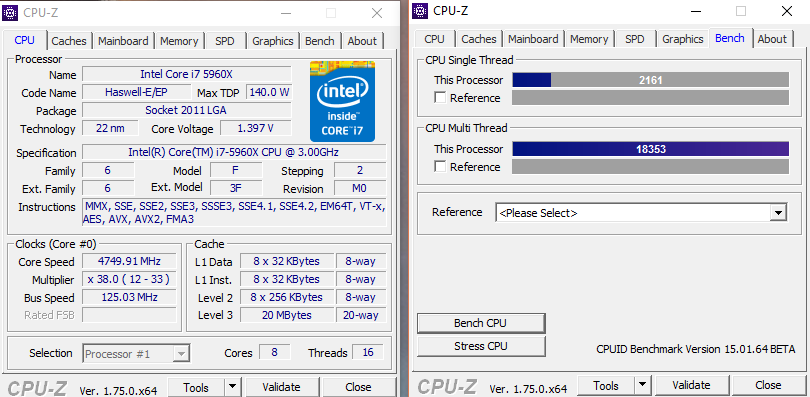Expand the Tools dropdown arrow in right window
The width and height of the screenshot is (810, 397).
pyautogui.click(x=643, y=385)
